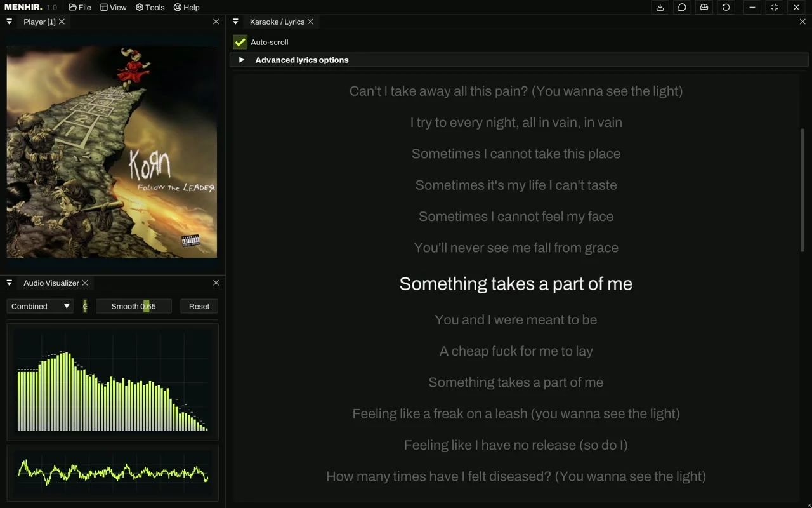The image size is (812, 508).
Task: Click the lyric starting "How many times have I felt diseased?"
Action: (x=516, y=476)
